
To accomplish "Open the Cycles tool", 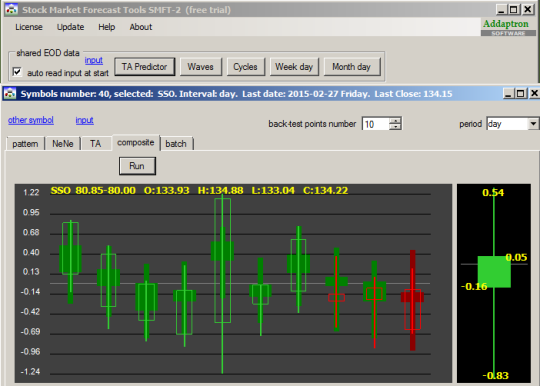I will click(x=246, y=66).
